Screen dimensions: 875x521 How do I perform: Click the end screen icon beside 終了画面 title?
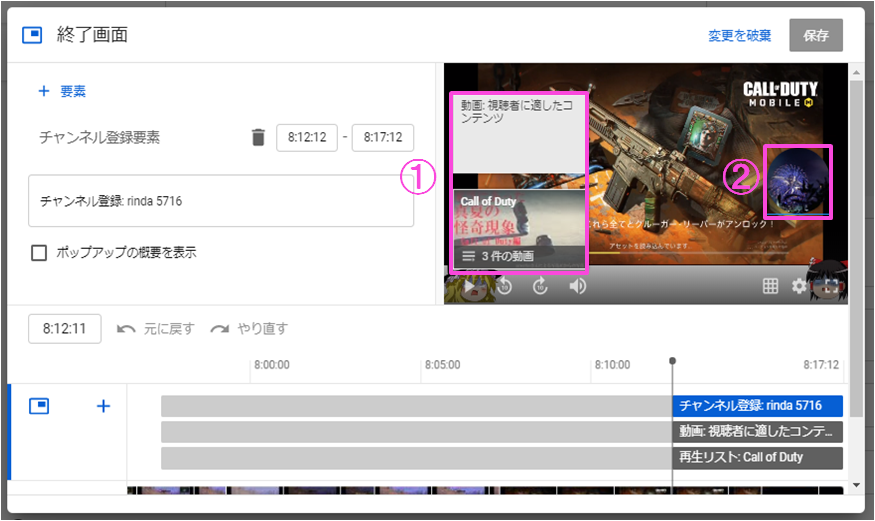coord(32,35)
